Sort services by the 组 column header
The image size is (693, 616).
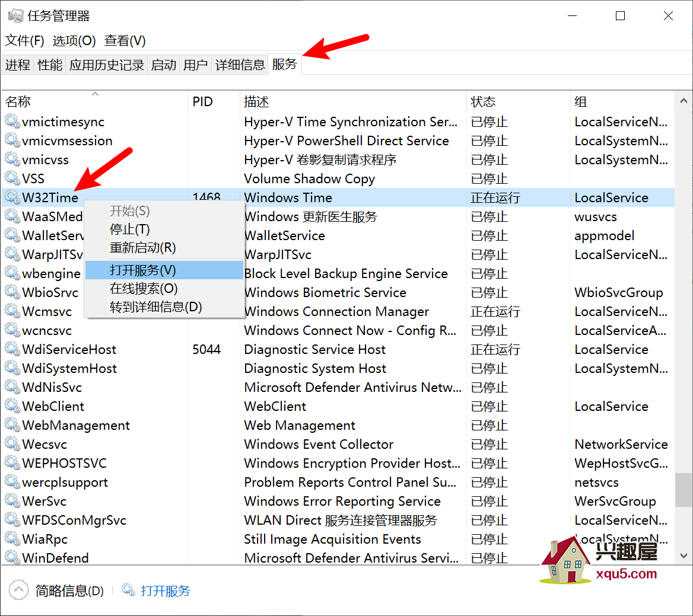(x=623, y=101)
